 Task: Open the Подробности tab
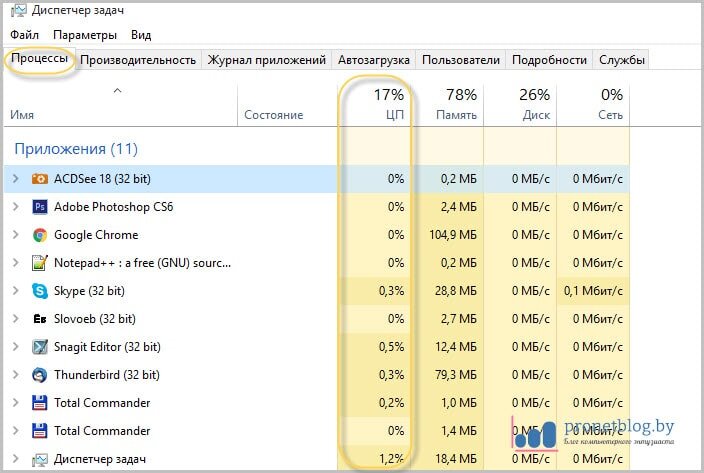[x=549, y=60]
